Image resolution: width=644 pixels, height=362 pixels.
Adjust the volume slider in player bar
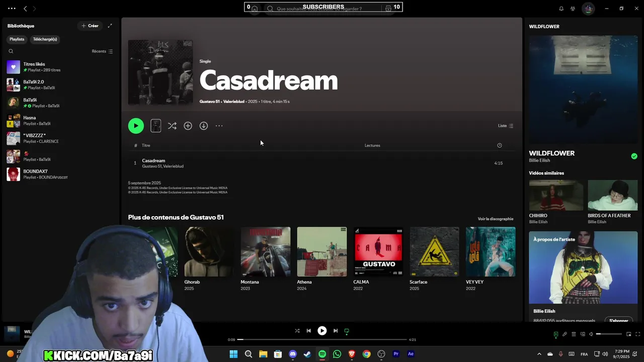pyautogui.click(x=609, y=334)
